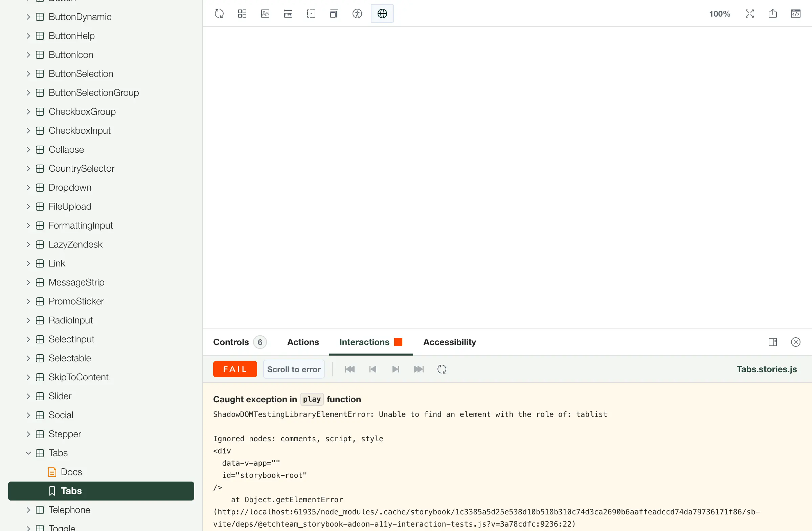Image resolution: width=812 pixels, height=531 pixels.
Task: Expand ButtonSelection chevron
Action: click(x=28, y=74)
